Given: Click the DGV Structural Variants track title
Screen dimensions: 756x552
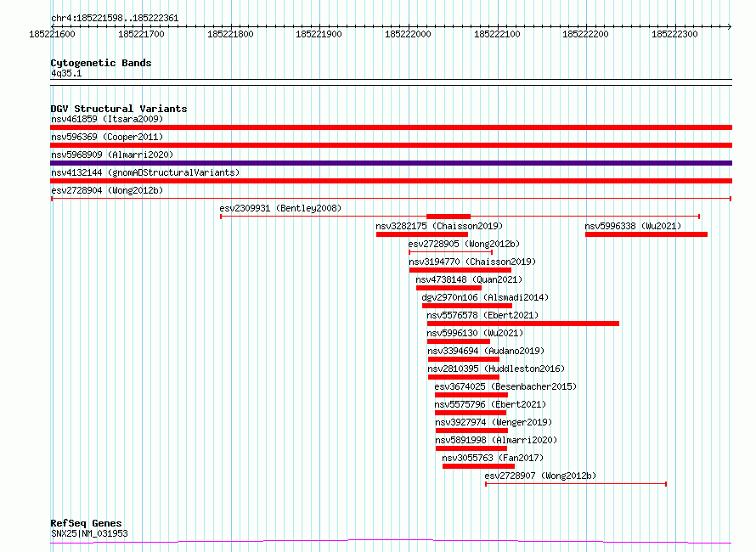Looking at the screenshot, I should click(119, 109).
